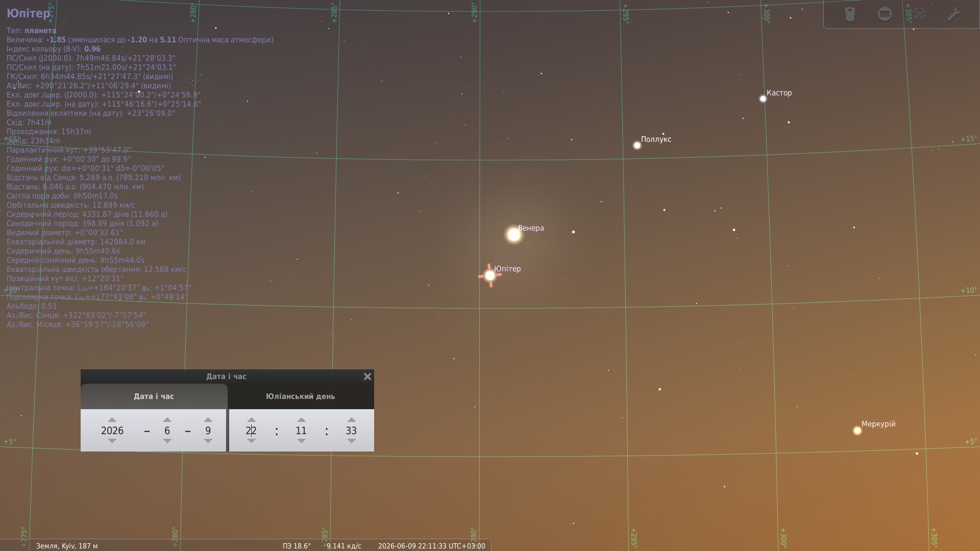Decrease the month 6 with down arrow
980x551 pixels.
[167, 441]
